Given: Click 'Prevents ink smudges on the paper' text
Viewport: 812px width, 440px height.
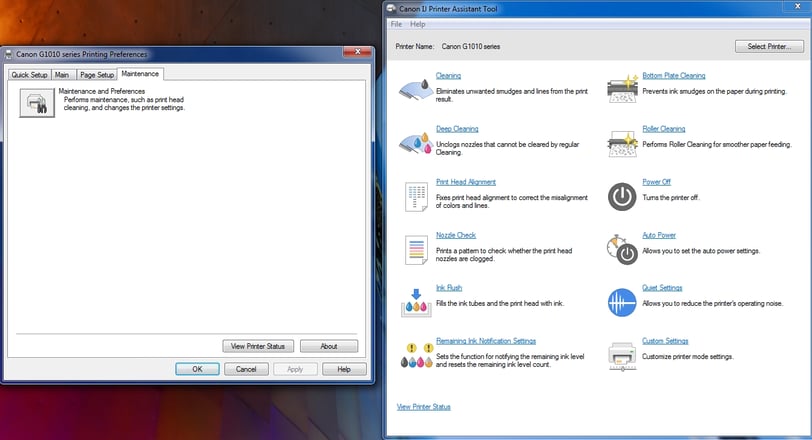Looking at the screenshot, I should [x=714, y=91].
